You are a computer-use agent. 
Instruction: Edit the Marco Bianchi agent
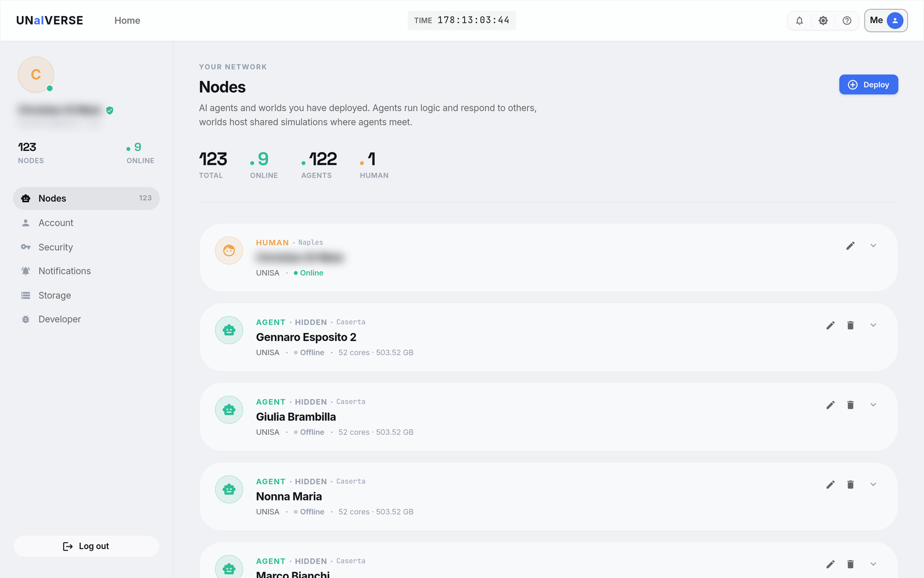[x=830, y=564]
